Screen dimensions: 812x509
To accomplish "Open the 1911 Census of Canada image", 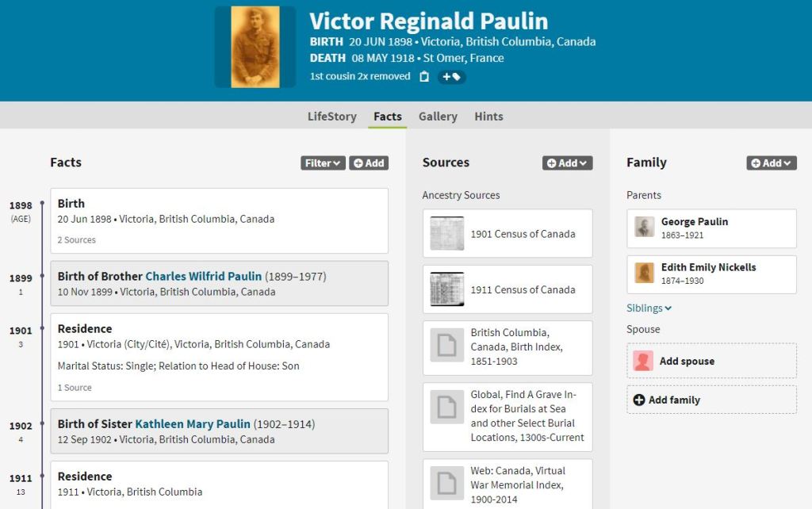I will coord(447,289).
